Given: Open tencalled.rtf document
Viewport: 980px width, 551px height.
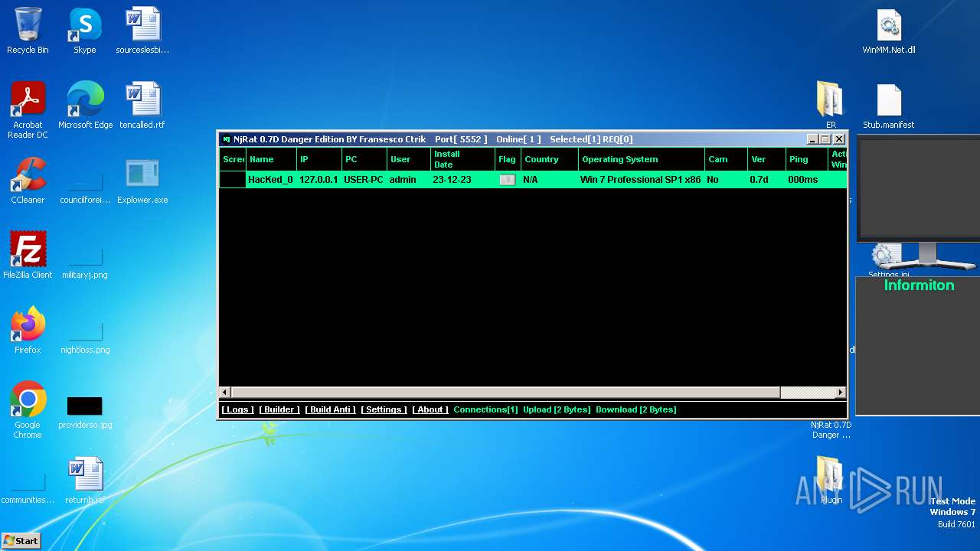Looking at the screenshot, I should 142,106.
